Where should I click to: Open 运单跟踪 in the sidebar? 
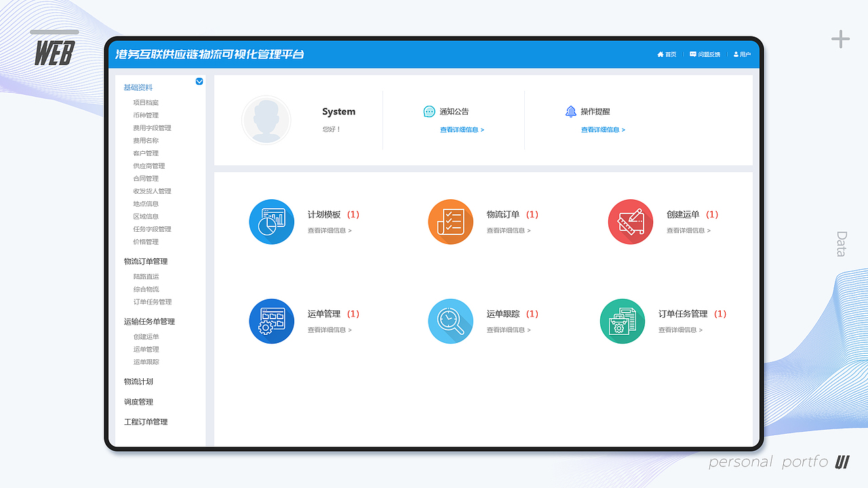click(146, 362)
